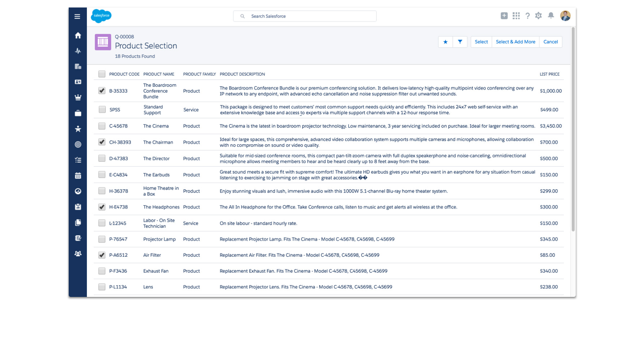
Task: Click 'The Chairman' product name
Action: pyautogui.click(x=158, y=142)
